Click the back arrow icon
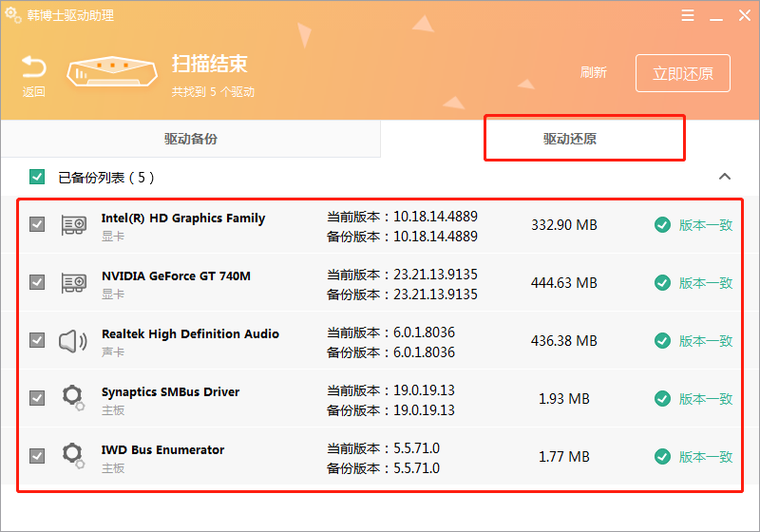Screen dimensions: 760x532 coord(34,68)
